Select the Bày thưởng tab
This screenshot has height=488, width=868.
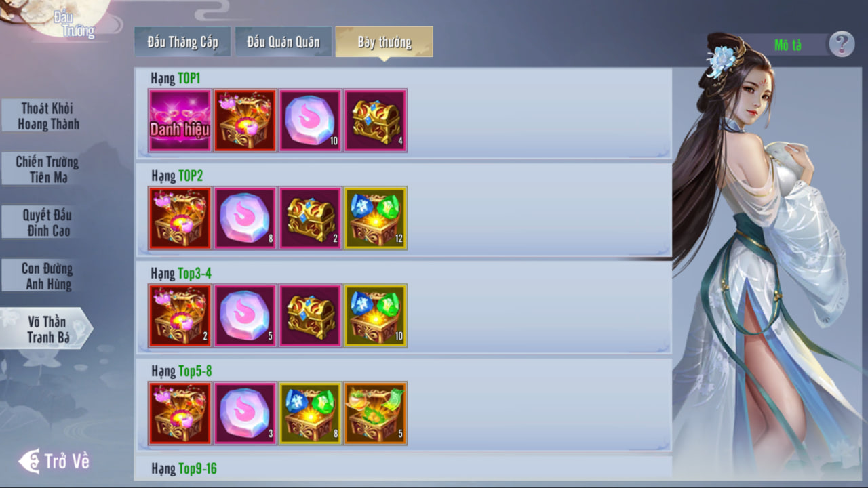pyautogui.click(x=384, y=42)
